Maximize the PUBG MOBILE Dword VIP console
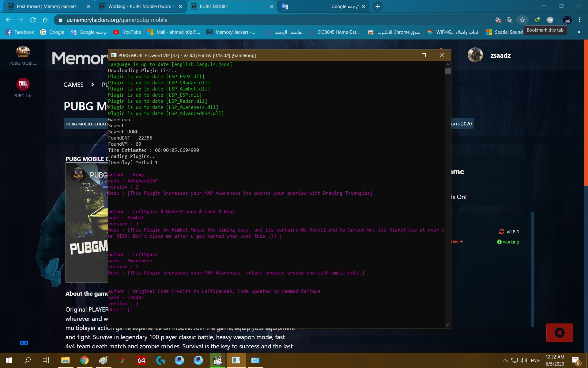 click(x=424, y=55)
